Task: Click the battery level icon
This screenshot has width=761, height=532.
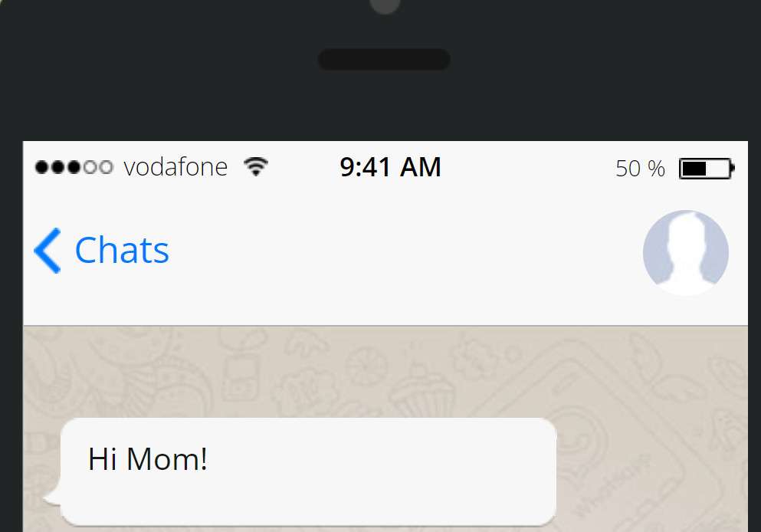Action: tap(706, 168)
